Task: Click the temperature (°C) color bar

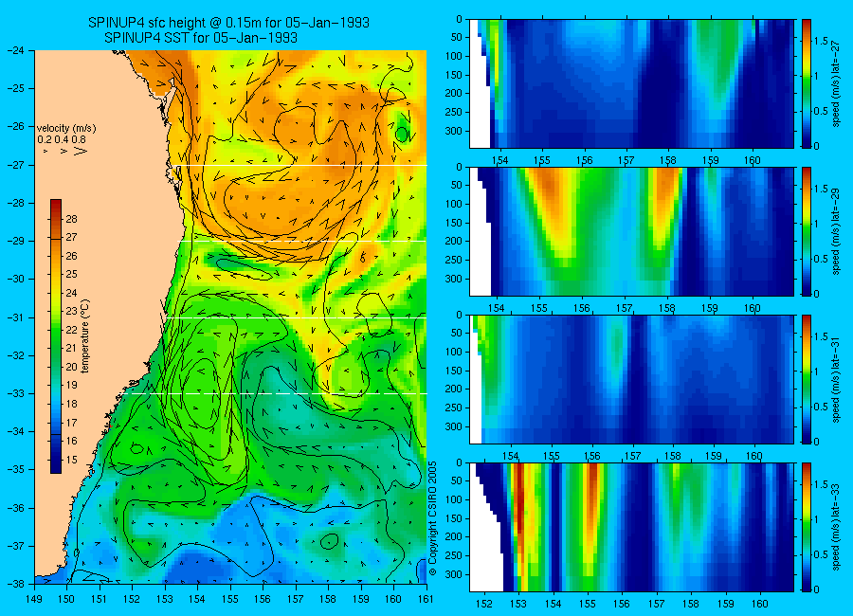Action: (56, 336)
